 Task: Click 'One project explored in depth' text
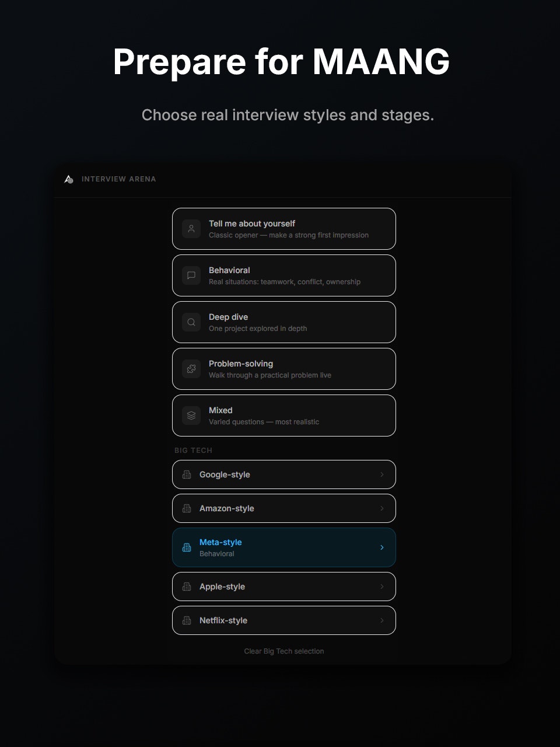click(258, 329)
